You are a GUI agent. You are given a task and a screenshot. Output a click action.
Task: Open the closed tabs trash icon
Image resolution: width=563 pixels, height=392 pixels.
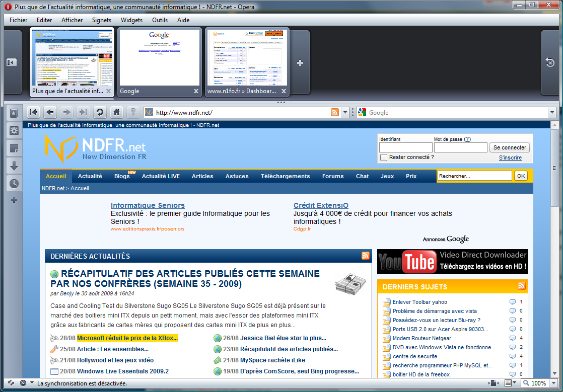click(x=550, y=62)
